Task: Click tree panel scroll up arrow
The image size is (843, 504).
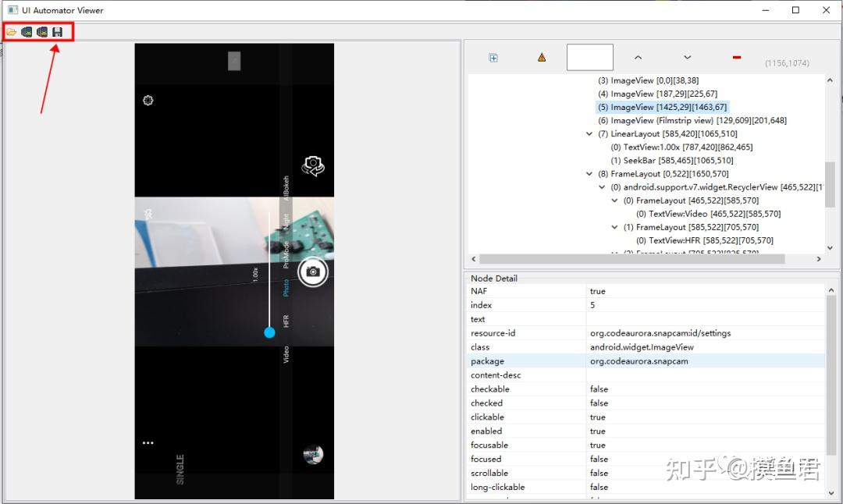Action: [830, 80]
